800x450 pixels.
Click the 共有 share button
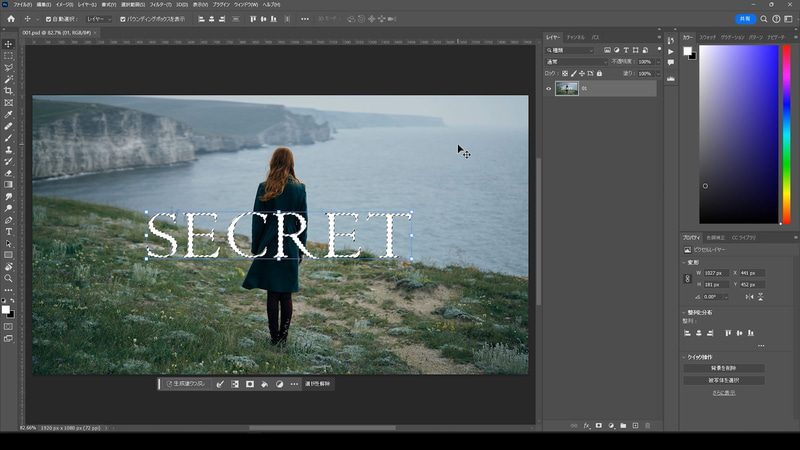745,19
